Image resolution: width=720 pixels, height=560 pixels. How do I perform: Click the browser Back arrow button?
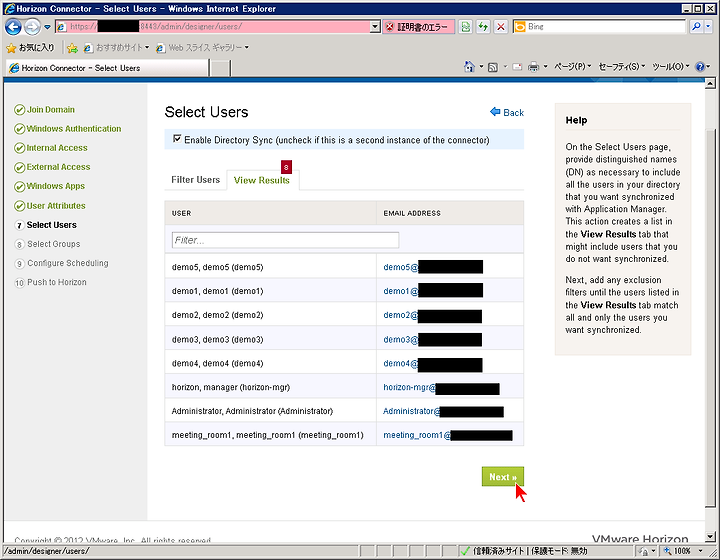(x=13, y=27)
